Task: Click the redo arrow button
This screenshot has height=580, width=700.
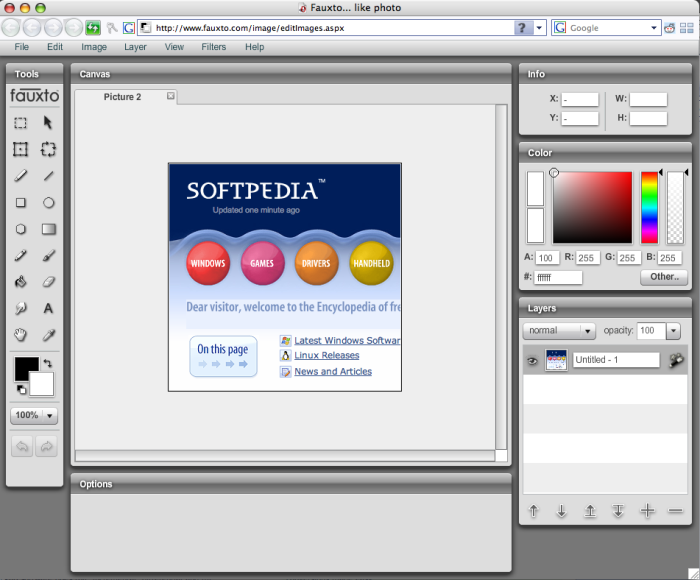Action: pos(46,446)
